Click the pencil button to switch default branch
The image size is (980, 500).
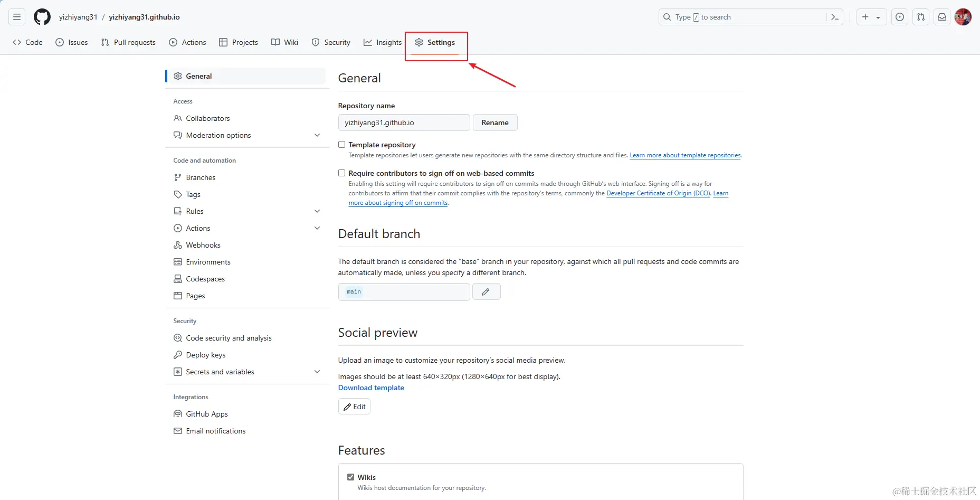click(x=486, y=291)
